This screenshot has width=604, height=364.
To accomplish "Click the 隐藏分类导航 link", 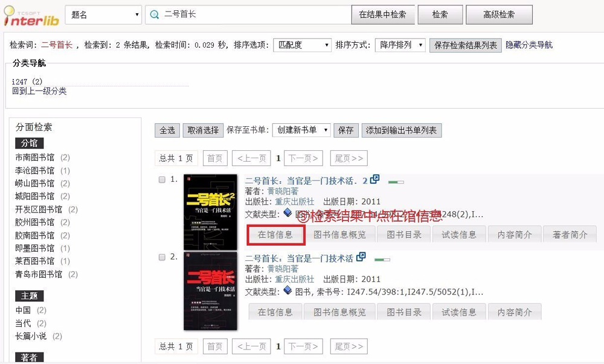I will pos(529,45).
